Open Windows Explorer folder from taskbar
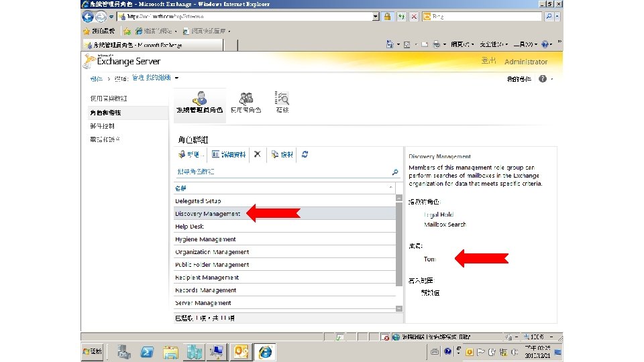The width and height of the screenshot is (644, 362). (170, 352)
